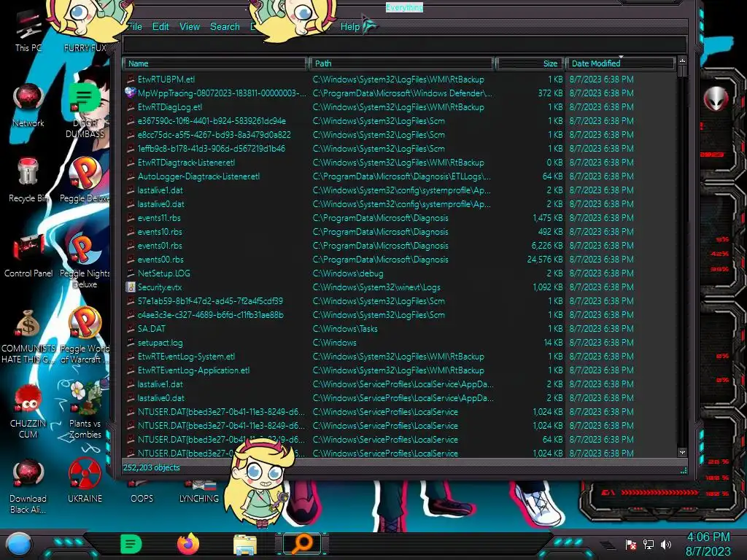Viewport: 747px width, 560px height.
Task: Open volume control in system tray
Action: pyautogui.click(x=666, y=544)
